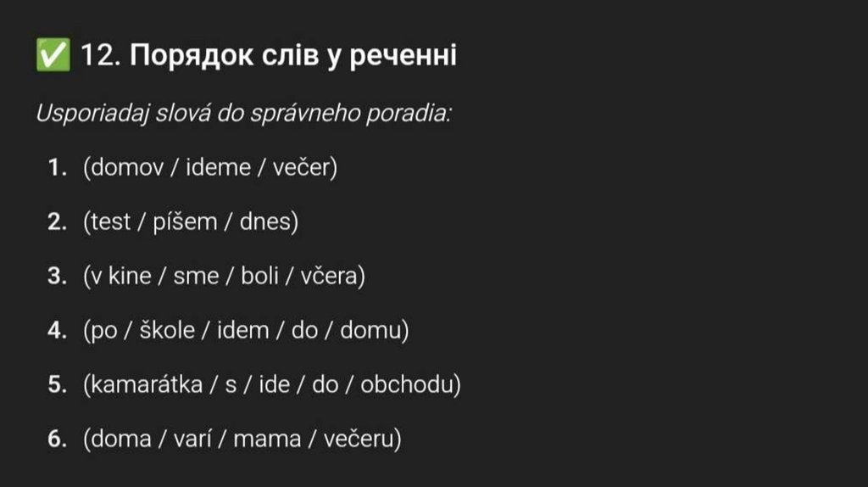Click the word 'obchodu' in item five
This screenshot has width=868, height=487.
408,385
